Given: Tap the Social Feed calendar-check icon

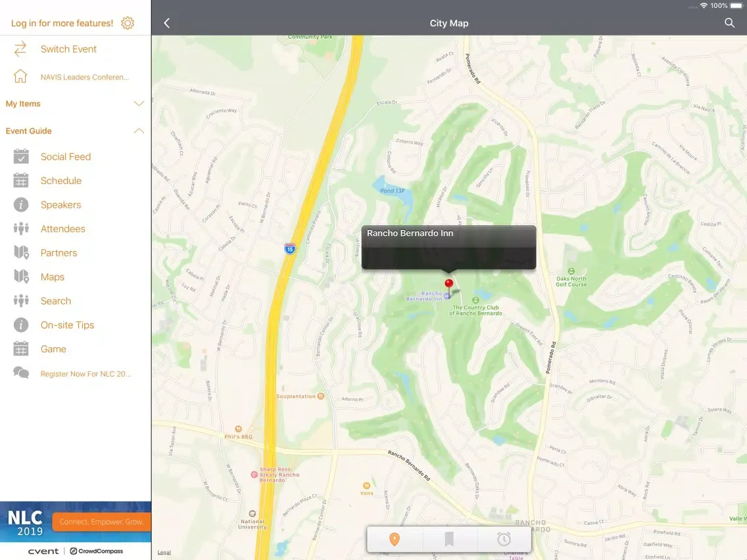Looking at the screenshot, I should pyautogui.click(x=21, y=156).
